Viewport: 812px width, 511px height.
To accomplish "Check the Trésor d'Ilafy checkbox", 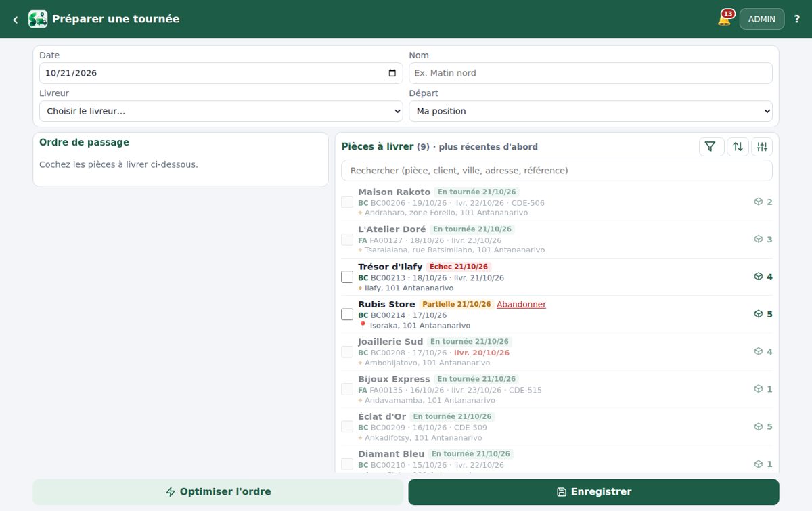I will click(347, 277).
